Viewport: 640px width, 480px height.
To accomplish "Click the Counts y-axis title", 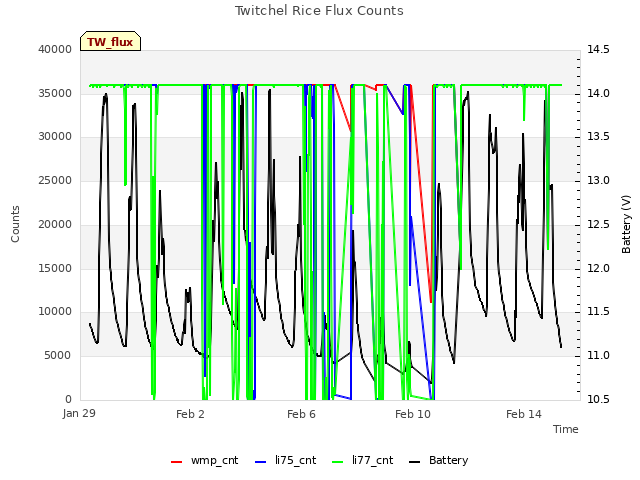I will point(15,224).
